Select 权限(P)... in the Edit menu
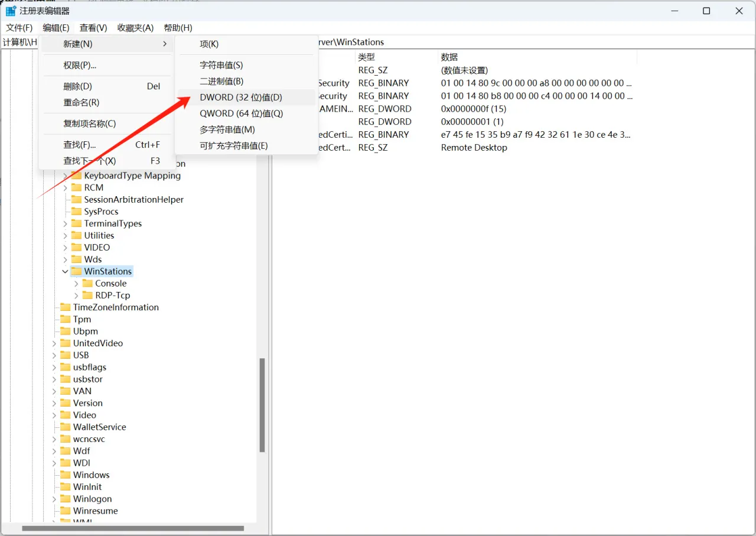The width and height of the screenshot is (756, 536). pyautogui.click(x=106, y=65)
